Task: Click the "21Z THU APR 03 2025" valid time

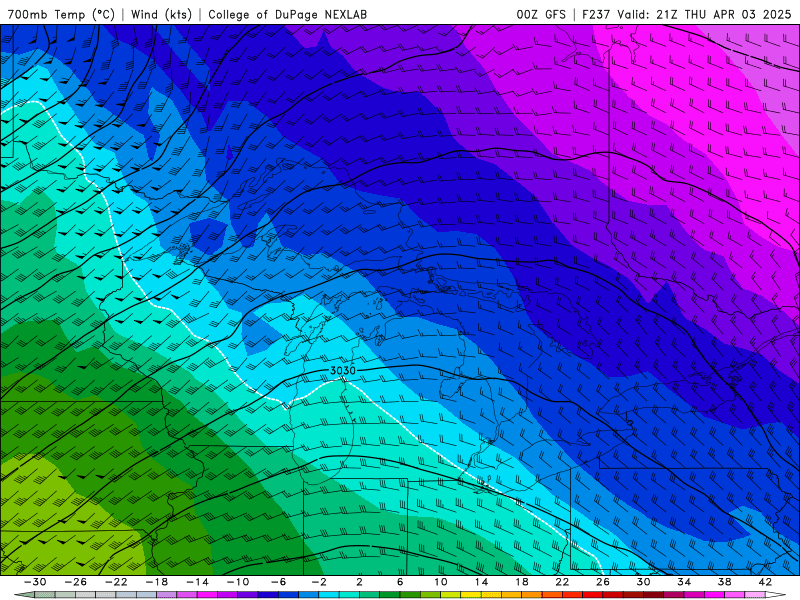Action: tap(723, 14)
